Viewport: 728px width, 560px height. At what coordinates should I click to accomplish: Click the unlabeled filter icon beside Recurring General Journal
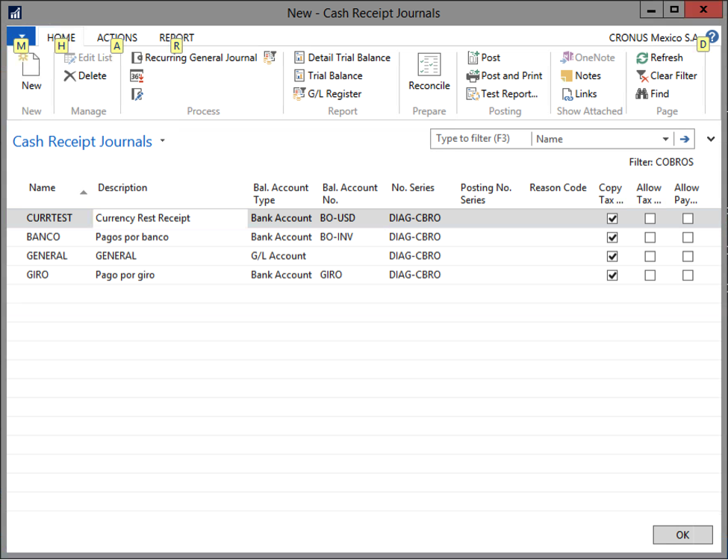coord(270,57)
